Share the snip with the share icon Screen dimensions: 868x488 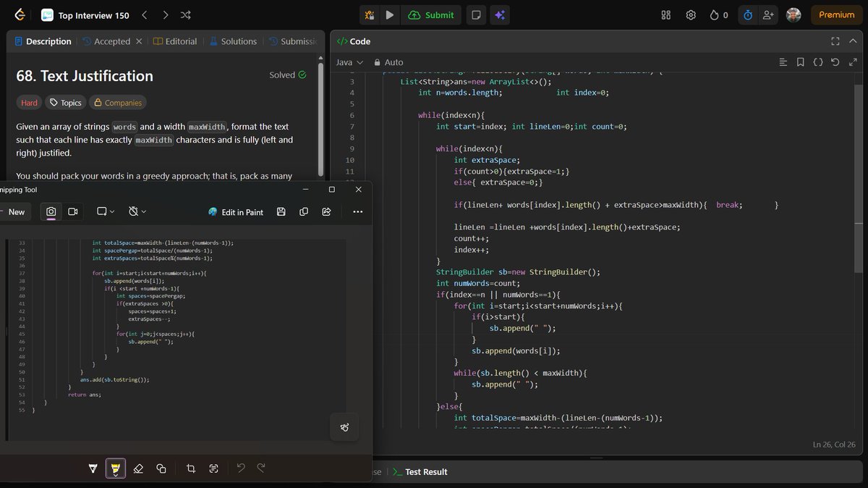click(326, 211)
